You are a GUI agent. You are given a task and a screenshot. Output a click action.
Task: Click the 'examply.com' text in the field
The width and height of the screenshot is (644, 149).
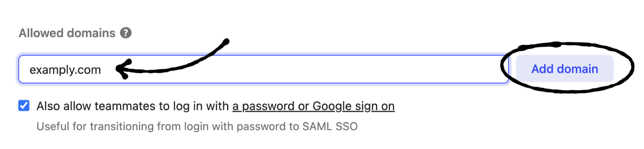pos(65,70)
